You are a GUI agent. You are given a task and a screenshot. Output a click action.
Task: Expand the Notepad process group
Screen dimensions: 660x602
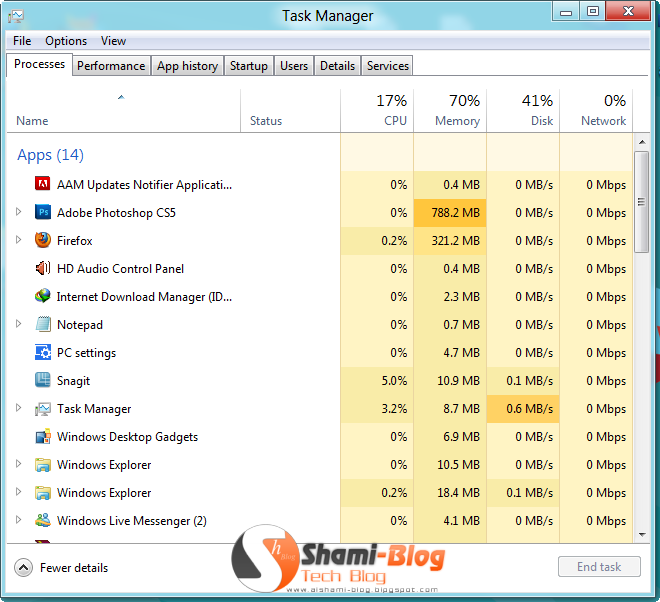click(18, 324)
